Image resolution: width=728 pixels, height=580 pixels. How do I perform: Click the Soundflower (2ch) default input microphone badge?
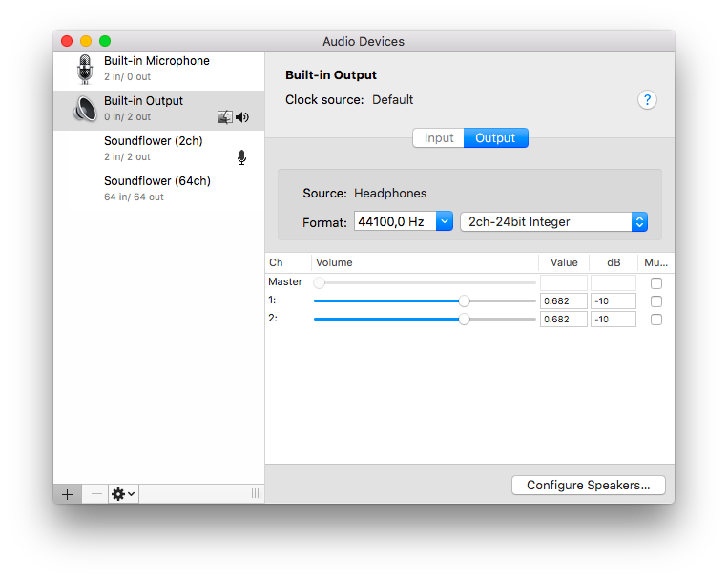(241, 157)
